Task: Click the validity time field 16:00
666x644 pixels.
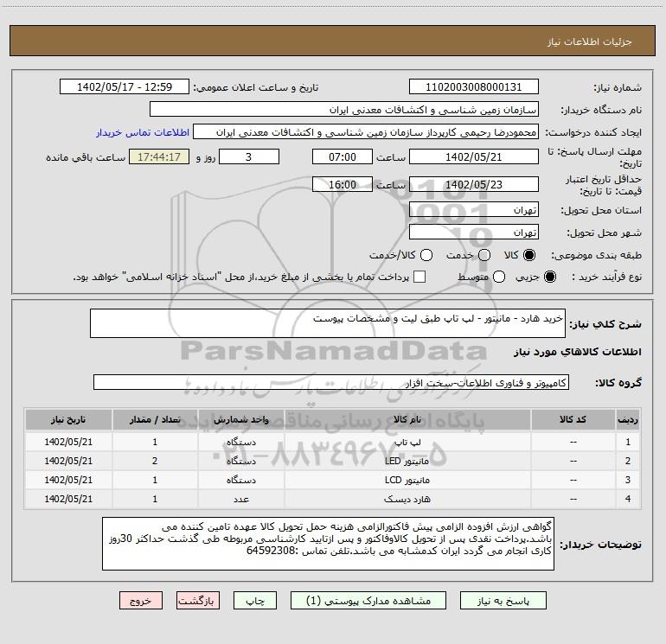Action: pos(343,184)
